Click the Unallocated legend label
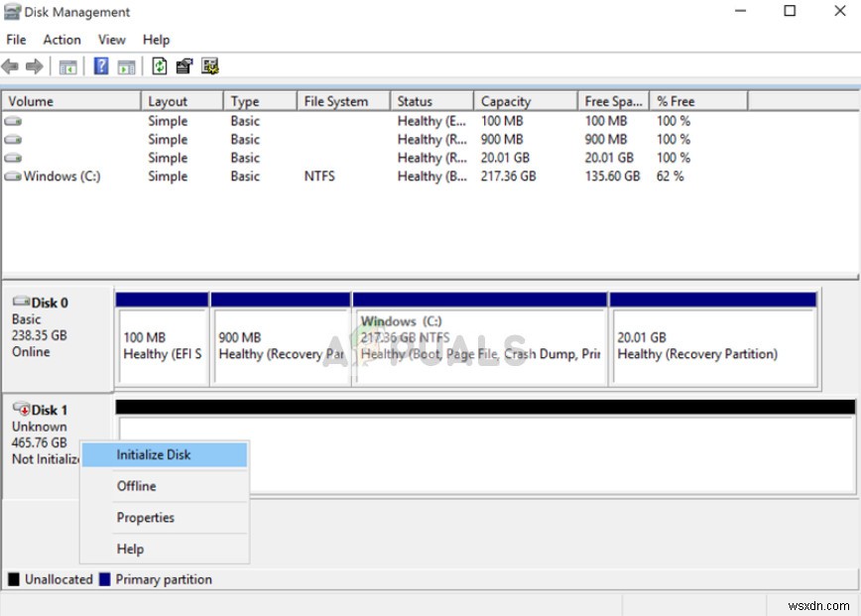The image size is (861, 616). point(59,579)
